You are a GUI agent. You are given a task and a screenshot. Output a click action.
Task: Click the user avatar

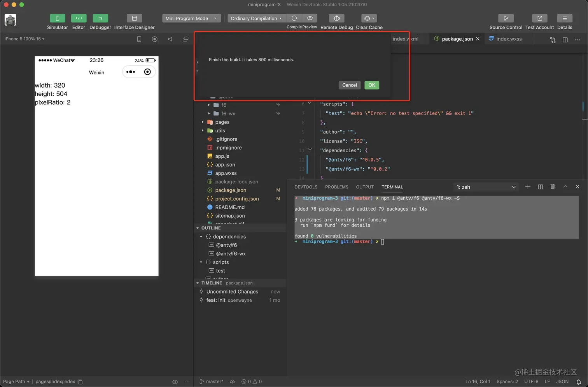[x=10, y=20]
